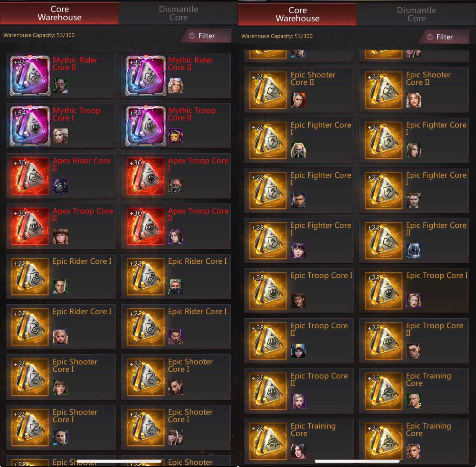
Task: Toggle the Filter checkbox in left panel
Action: point(192,36)
